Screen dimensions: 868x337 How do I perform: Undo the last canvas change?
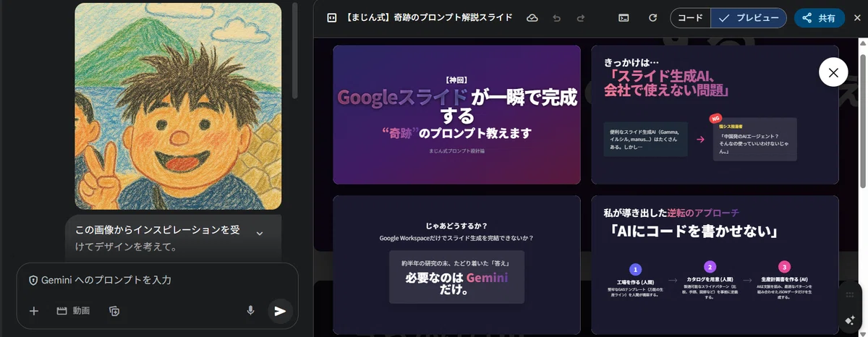pyautogui.click(x=556, y=18)
